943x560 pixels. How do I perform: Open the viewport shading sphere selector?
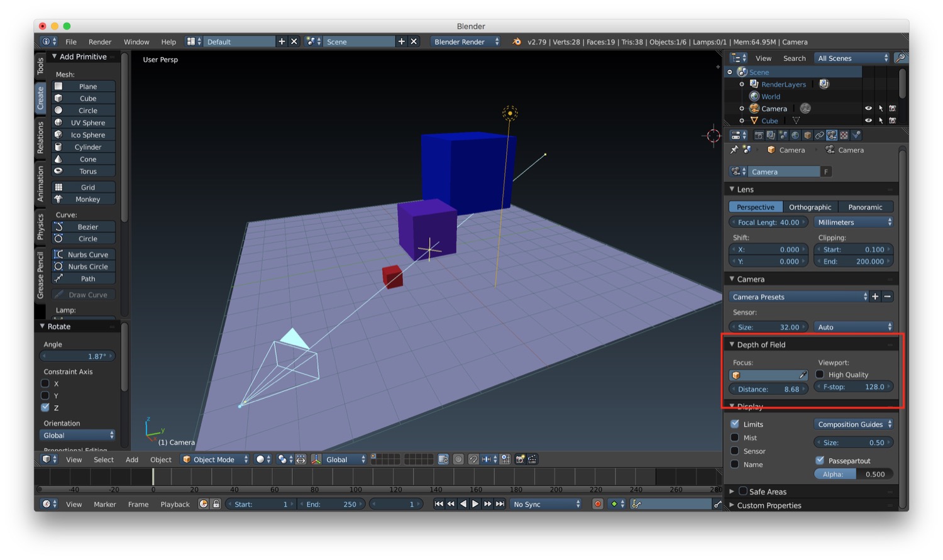pyautogui.click(x=264, y=459)
